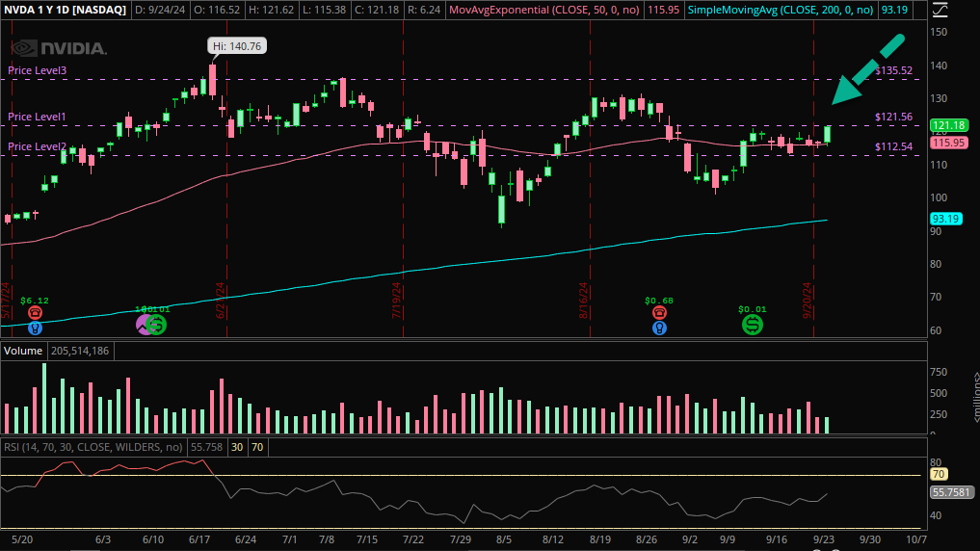This screenshot has height=551, width=980.
Task: Click the NVDA 1 Y 1D [NASDAQ] chart title
Action: [65, 10]
